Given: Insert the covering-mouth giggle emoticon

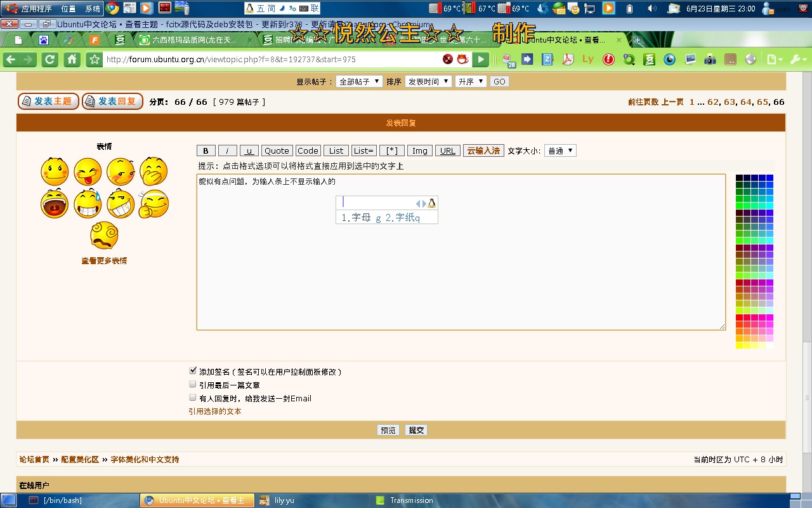Looking at the screenshot, I should coord(154,171).
